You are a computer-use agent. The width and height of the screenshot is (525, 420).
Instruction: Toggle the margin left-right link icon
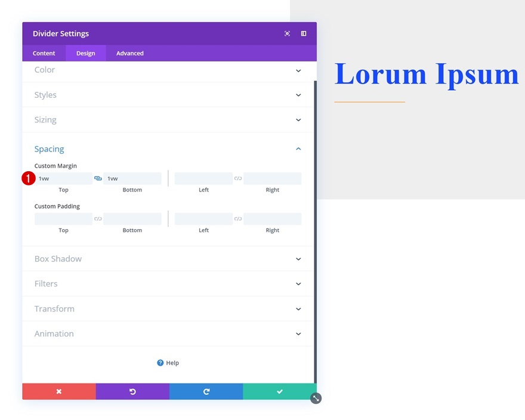click(x=237, y=178)
